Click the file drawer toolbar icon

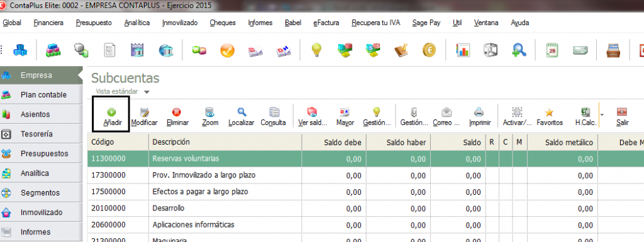pyautogui.click(x=613, y=50)
